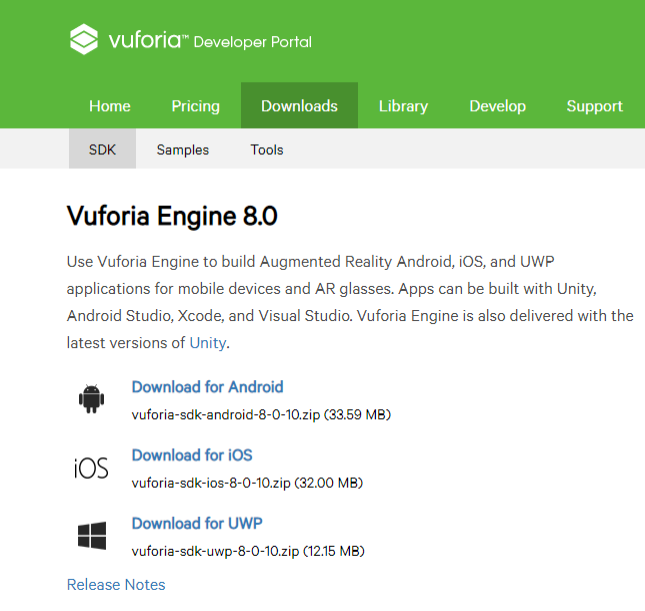Click the iOS platform icon

91,468
